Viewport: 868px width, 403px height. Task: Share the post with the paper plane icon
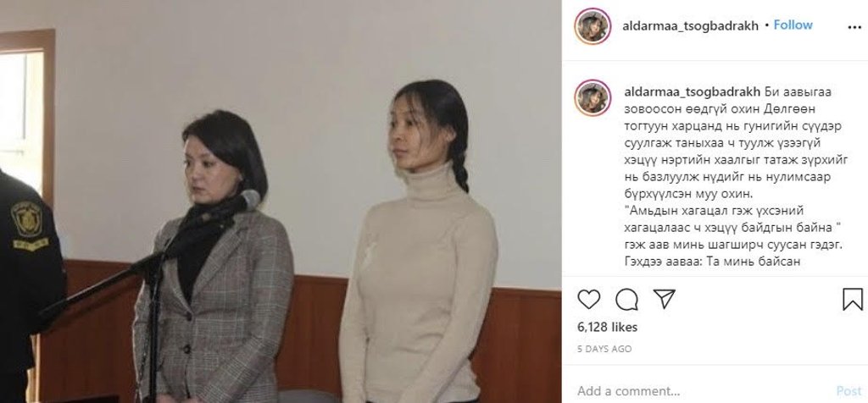(664, 299)
